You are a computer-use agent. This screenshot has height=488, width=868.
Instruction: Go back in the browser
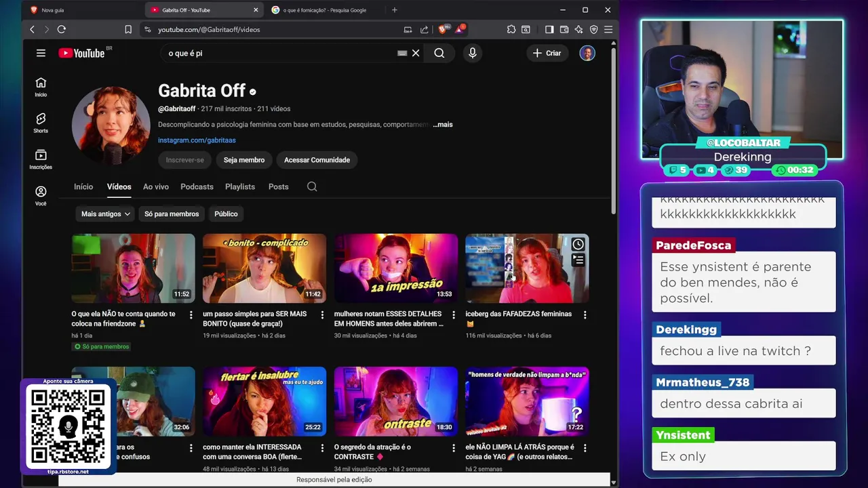[32, 29]
